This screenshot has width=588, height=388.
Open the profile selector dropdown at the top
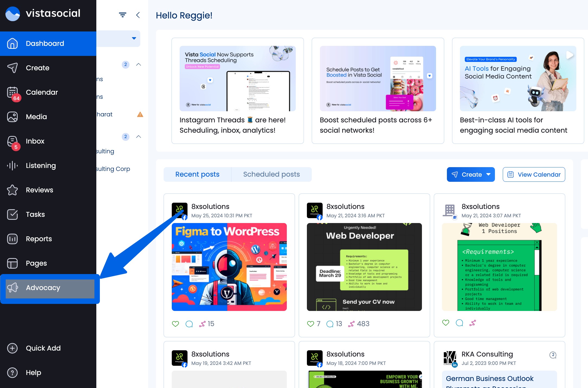point(134,38)
